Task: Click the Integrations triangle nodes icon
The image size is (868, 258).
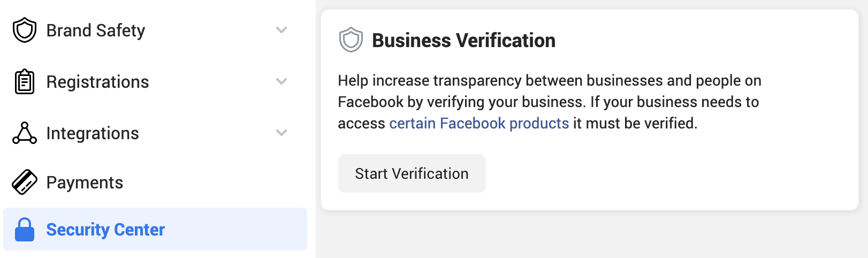Action: point(25,133)
